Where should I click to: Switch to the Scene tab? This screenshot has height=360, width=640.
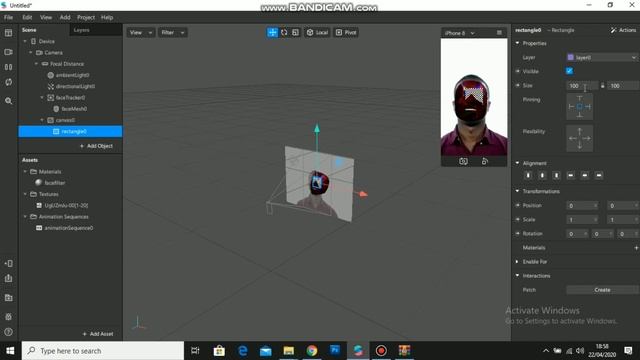[29, 30]
